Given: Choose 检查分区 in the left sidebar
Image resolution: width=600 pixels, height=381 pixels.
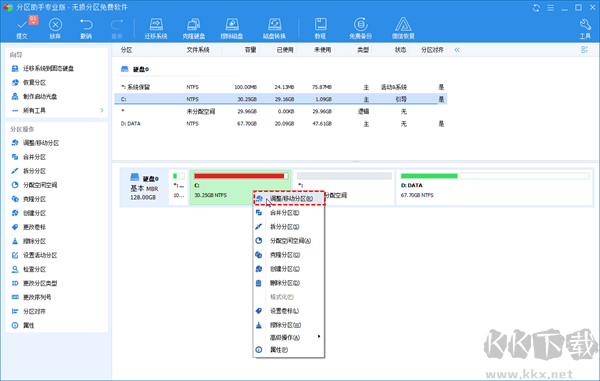Looking at the screenshot, I should pyautogui.click(x=29, y=269).
